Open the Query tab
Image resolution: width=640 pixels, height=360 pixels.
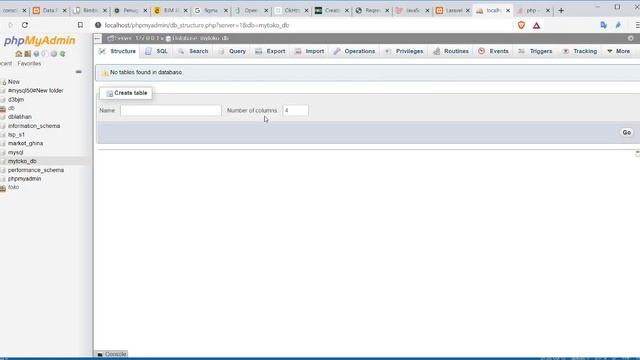point(232,51)
